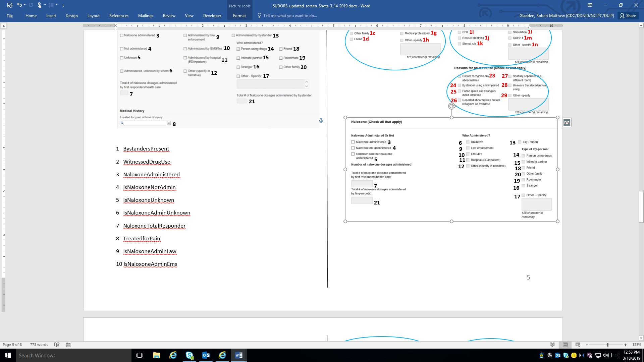Click the Save icon in Quick Access Toolbar
This screenshot has width=644, height=362.
pos(10,5)
